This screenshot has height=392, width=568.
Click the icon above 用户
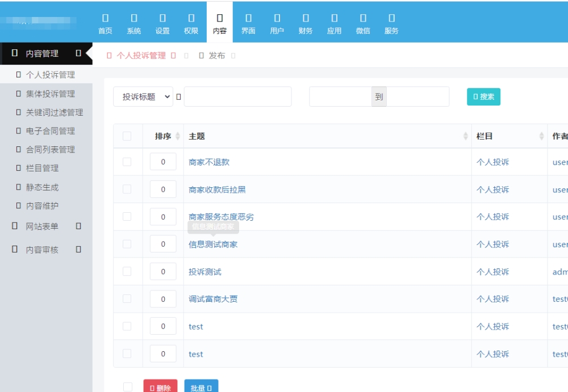pos(277,18)
